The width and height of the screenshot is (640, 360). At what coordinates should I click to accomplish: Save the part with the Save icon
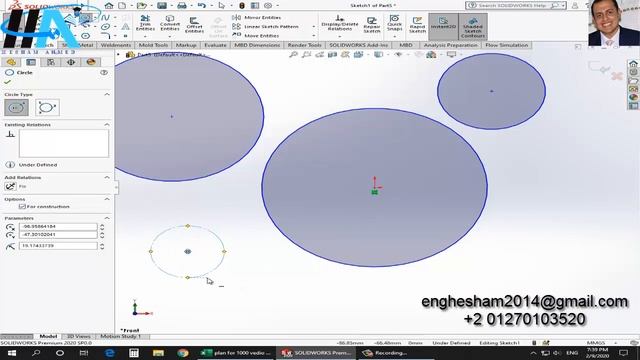(x=162, y=5)
